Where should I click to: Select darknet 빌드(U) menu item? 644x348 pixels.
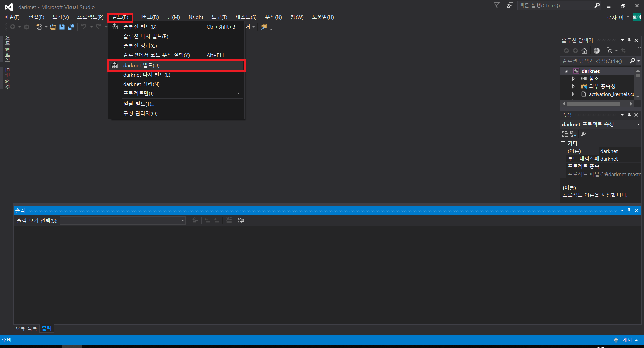pos(176,65)
